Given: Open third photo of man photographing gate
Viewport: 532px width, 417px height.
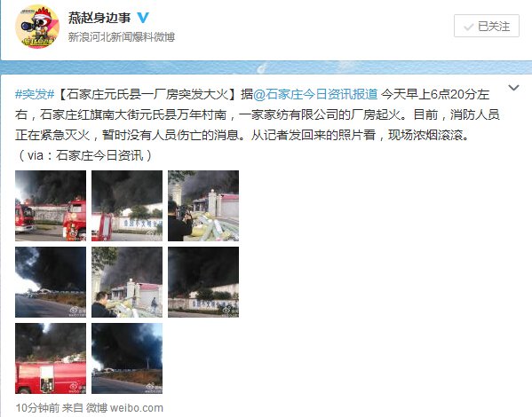Looking at the screenshot, I should click(203, 206).
